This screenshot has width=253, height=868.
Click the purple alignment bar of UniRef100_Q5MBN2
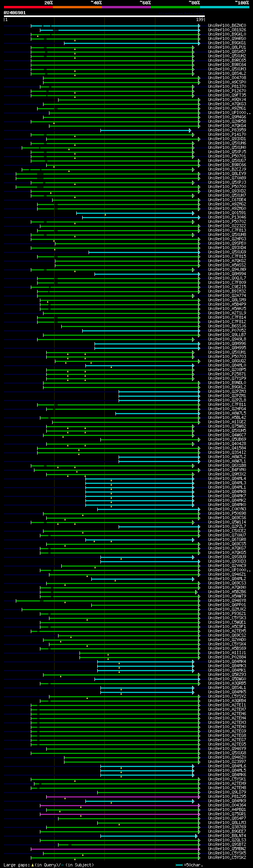tap(116, 849)
